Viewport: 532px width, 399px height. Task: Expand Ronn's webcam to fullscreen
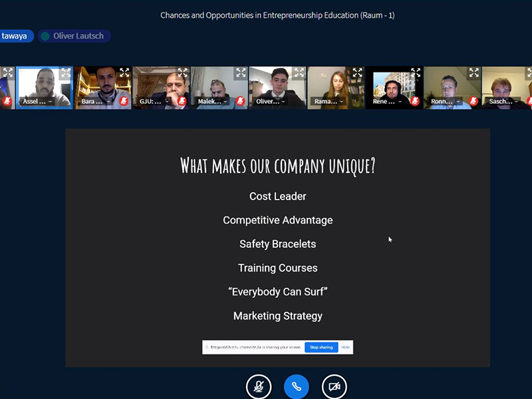473,73
